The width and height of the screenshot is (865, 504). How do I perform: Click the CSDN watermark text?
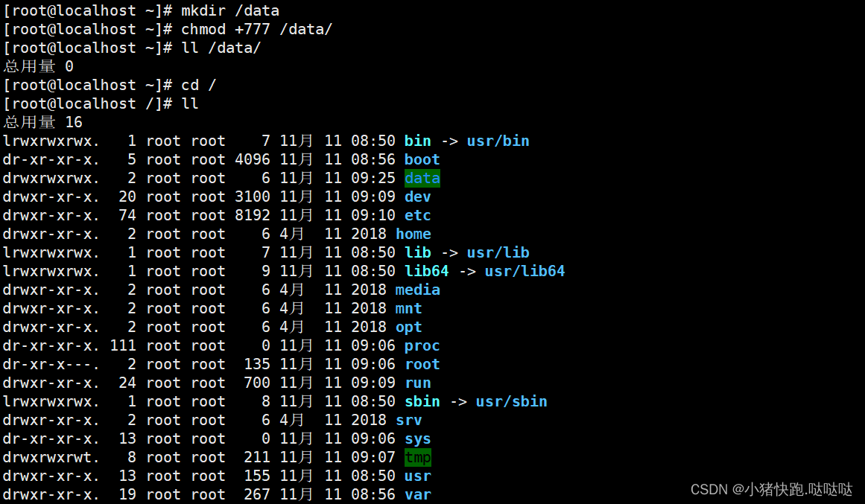[x=771, y=489]
